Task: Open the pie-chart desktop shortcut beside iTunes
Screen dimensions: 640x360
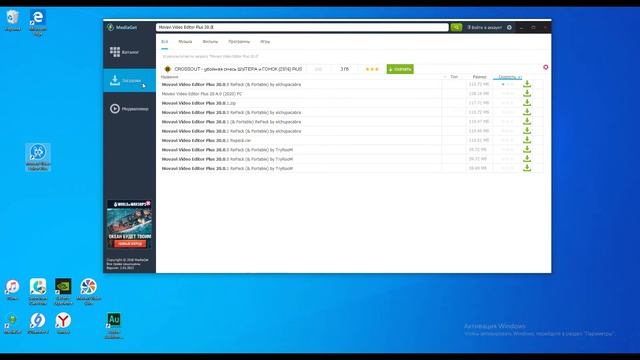Action: [38, 291]
